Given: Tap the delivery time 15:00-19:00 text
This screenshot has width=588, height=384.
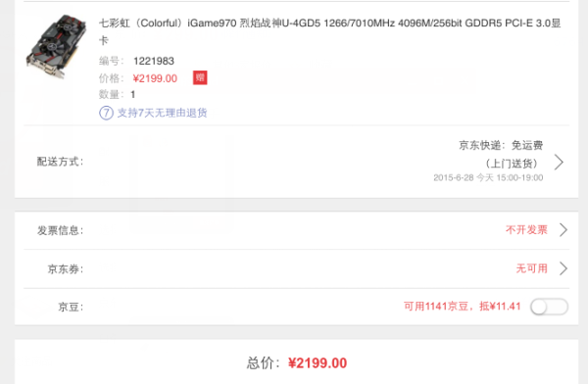Looking at the screenshot, I should (x=519, y=177).
